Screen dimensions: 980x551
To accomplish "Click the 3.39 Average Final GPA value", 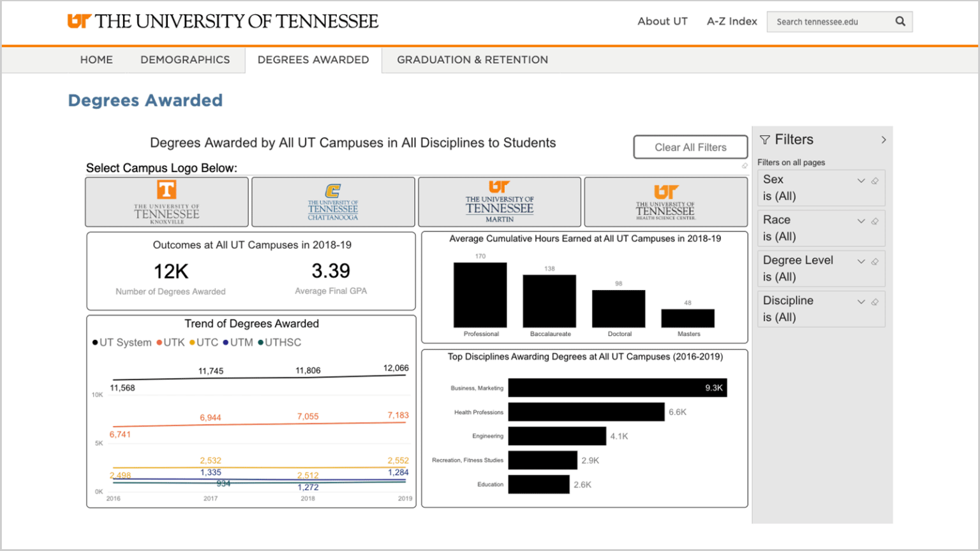I will pos(330,271).
